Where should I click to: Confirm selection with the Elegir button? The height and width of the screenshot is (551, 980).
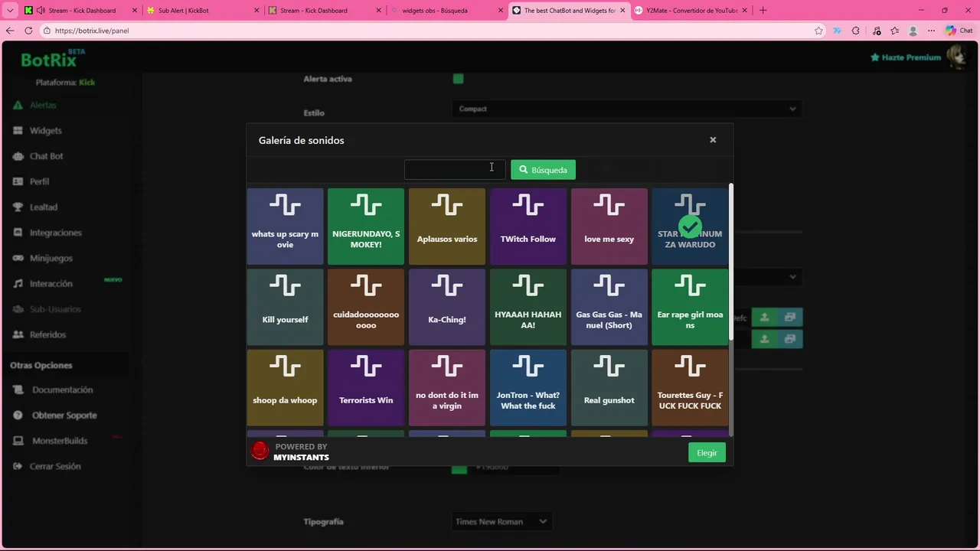707,452
